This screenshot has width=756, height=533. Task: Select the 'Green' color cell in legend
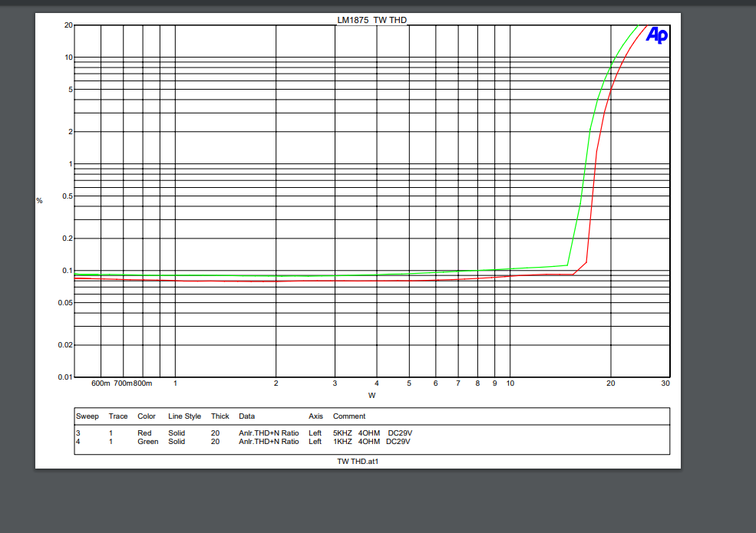coord(148,442)
